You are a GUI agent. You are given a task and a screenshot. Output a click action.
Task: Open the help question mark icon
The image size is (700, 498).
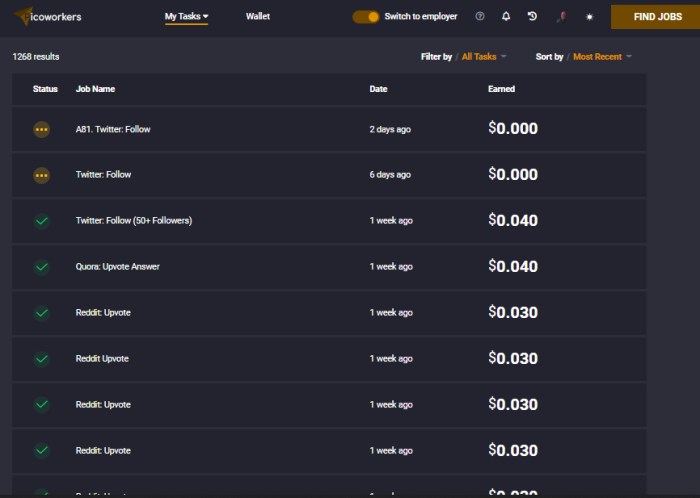pyautogui.click(x=480, y=17)
